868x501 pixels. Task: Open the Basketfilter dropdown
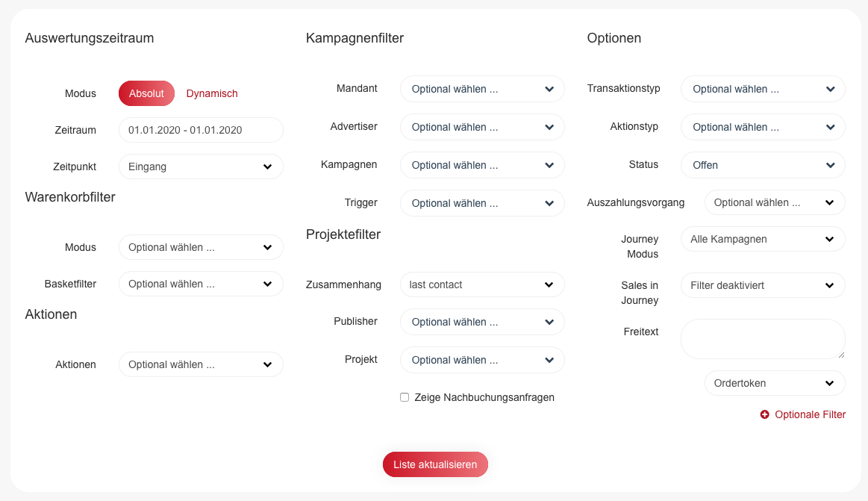click(201, 284)
